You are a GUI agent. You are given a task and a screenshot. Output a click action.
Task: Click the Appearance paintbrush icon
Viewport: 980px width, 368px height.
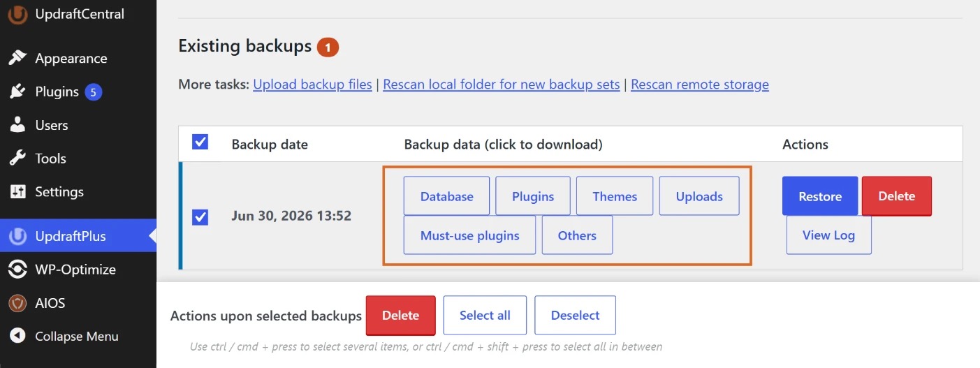tap(17, 58)
